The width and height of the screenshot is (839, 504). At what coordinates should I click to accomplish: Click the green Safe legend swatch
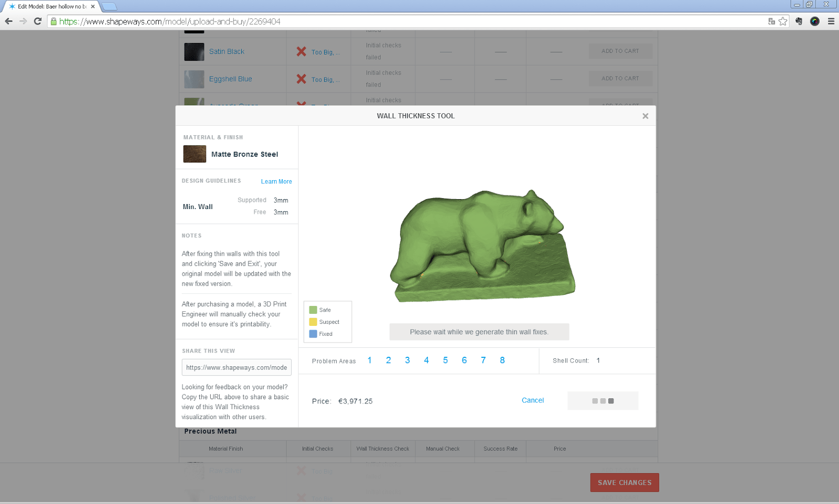(313, 310)
